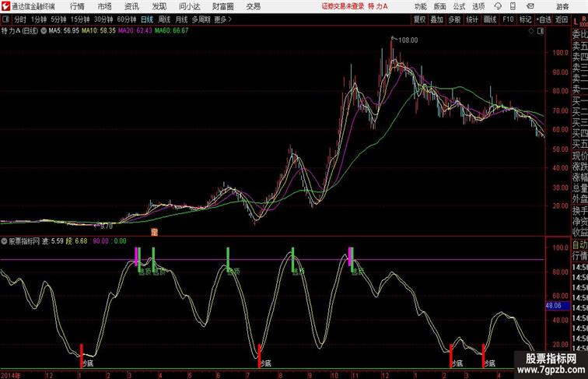The image size is (588, 379).
Task: Switch to the 分时 intraday view
Action: [20, 19]
